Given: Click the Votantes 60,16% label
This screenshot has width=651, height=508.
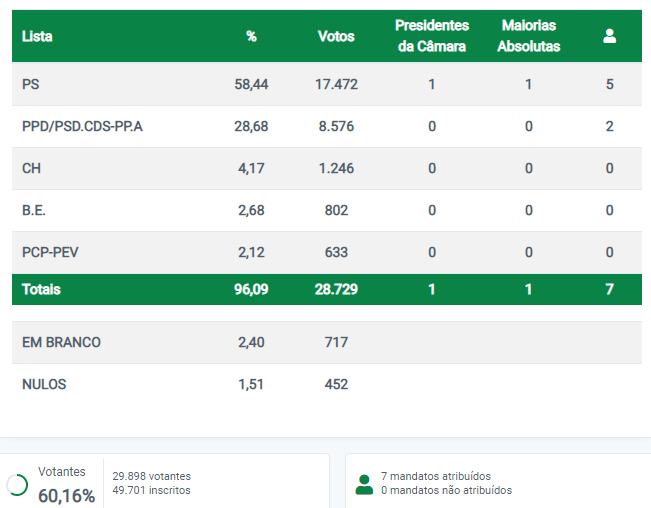Looking at the screenshot, I should coord(66,485).
